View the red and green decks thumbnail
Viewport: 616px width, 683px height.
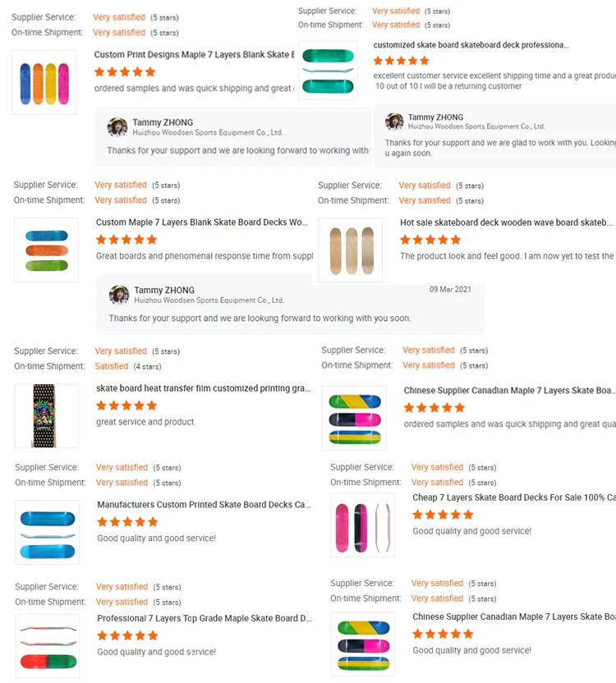click(x=47, y=645)
